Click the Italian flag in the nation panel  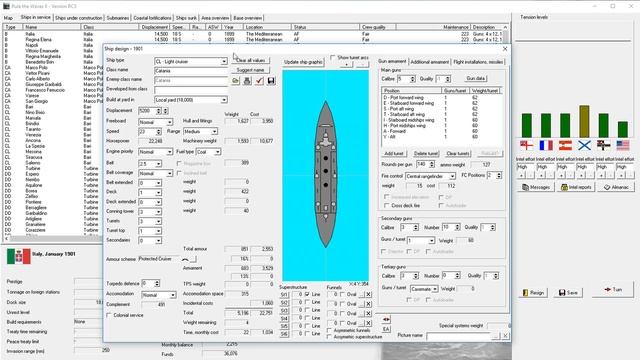point(19,256)
